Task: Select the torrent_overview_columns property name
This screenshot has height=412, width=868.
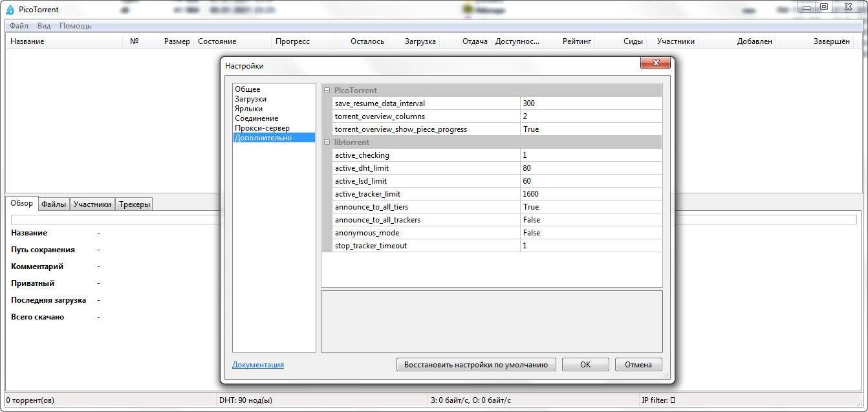Action: [x=380, y=116]
